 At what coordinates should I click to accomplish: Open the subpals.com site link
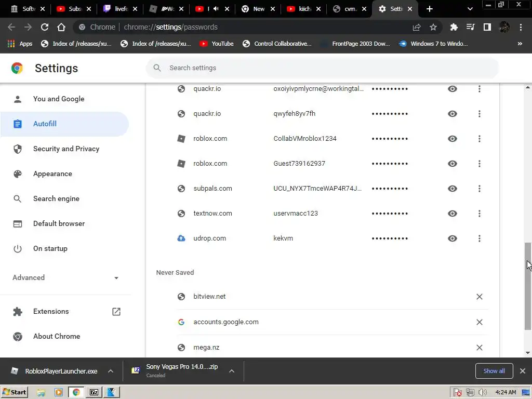(212, 188)
